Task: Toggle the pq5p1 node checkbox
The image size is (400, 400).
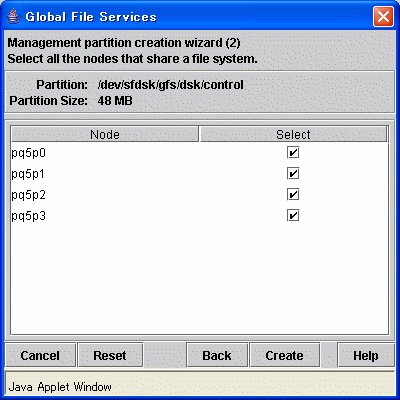Action: [293, 174]
